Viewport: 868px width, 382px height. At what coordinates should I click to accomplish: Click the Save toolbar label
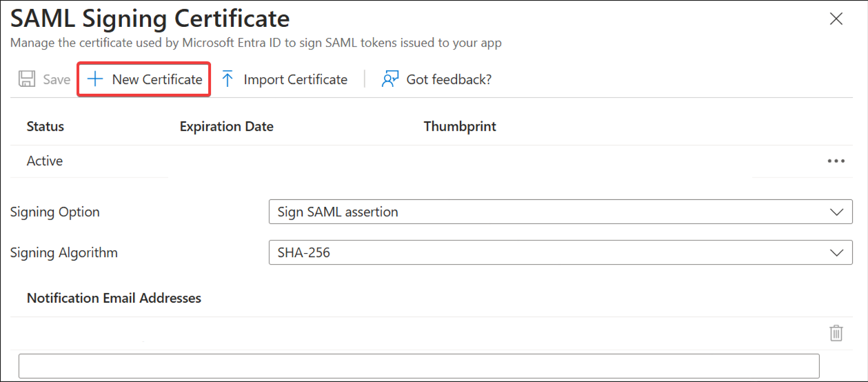click(57, 79)
